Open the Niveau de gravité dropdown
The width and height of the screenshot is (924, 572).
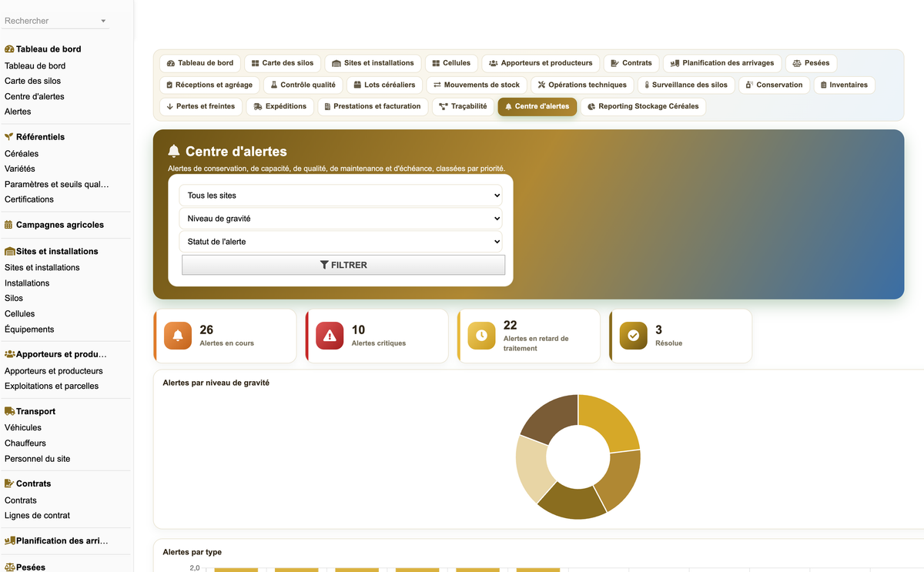[x=340, y=219]
